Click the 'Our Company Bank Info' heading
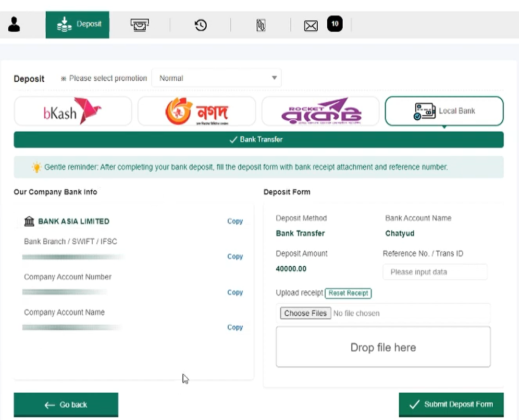The width and height of the screenshot is (519, 420). pyautogui.click(x=55, y=192)
